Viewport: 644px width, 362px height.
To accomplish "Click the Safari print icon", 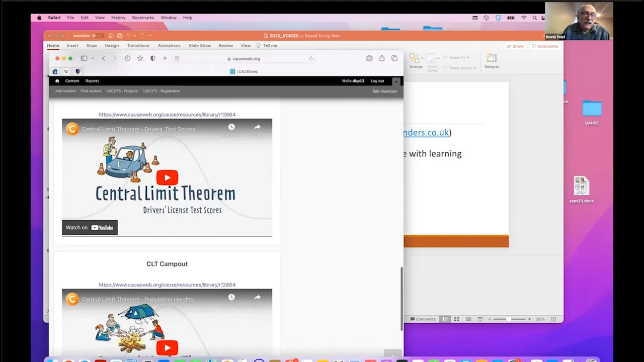I will (369, 58).
